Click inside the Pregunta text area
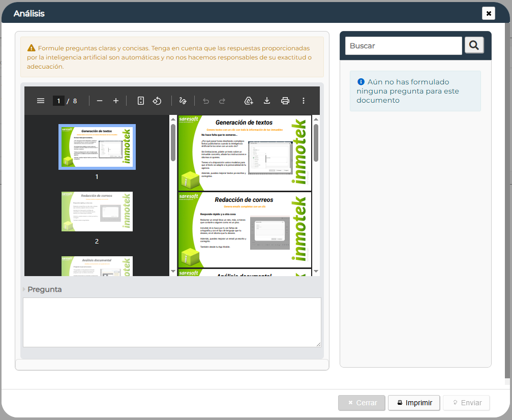 tap(172, 322)
